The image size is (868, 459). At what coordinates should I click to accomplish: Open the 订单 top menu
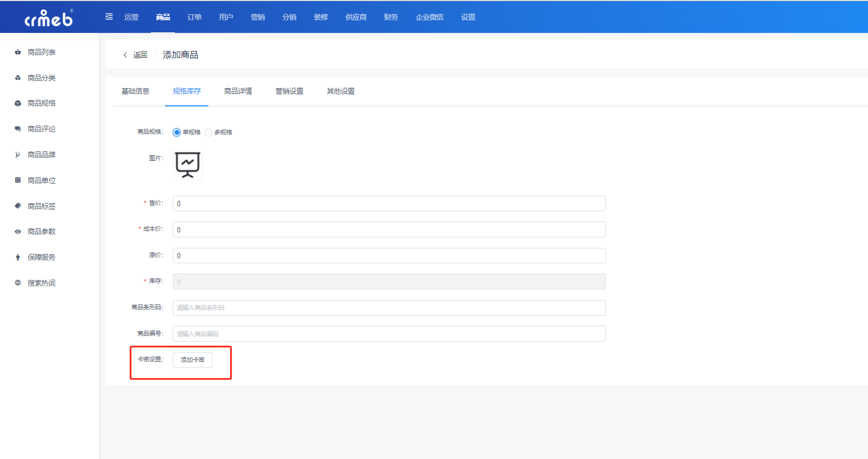point(194,17)
